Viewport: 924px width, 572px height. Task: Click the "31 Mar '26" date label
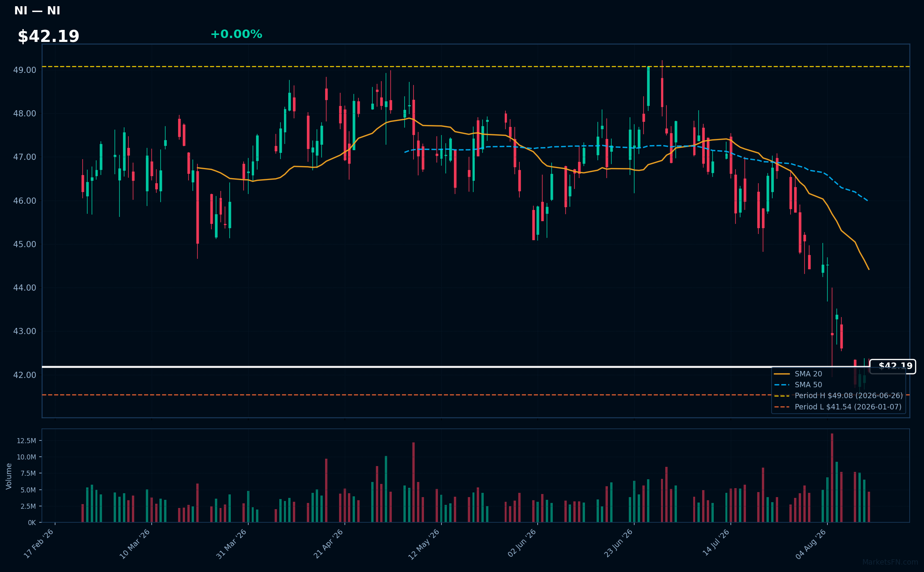(x=232, y=544)
